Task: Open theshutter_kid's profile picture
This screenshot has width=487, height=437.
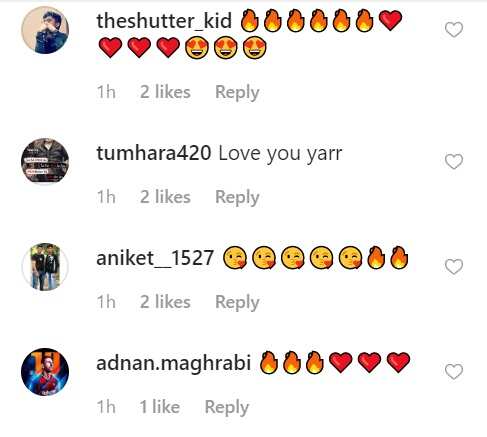Action: pos(45,30)
